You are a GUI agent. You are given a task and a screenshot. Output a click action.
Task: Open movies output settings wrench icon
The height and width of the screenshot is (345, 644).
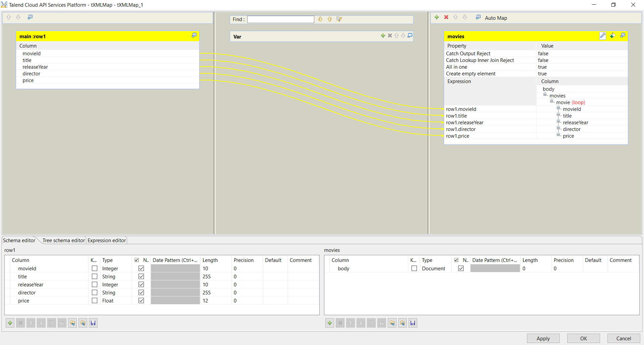tap(602, 36)
